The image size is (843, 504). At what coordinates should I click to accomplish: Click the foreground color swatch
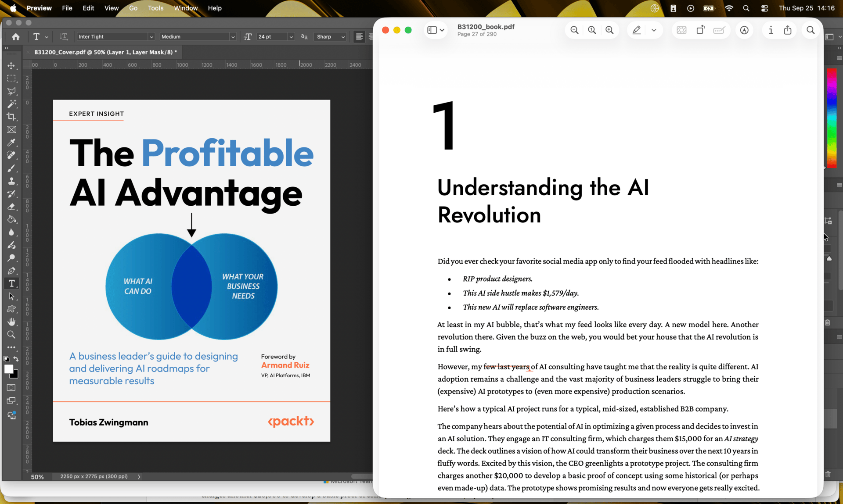tap(8, 369)
